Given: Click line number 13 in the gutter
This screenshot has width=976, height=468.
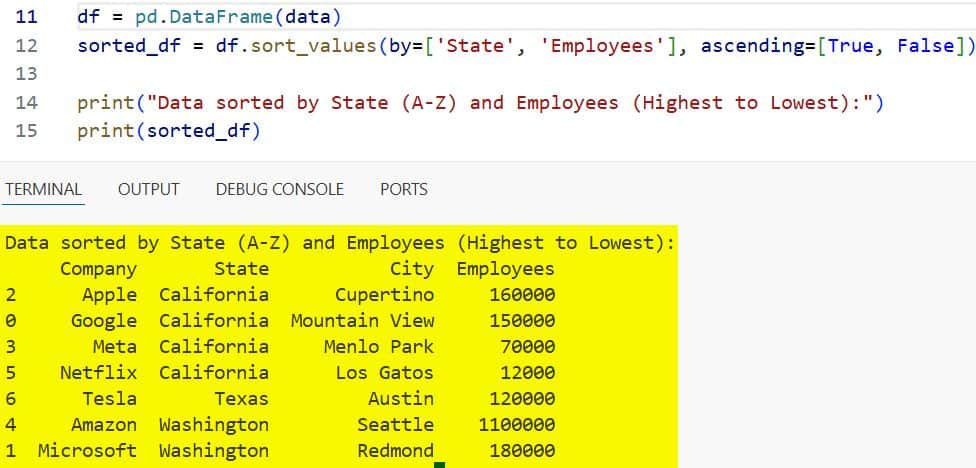Looking at the screenshot, I should pyautogui.click(x=26, y=74).
